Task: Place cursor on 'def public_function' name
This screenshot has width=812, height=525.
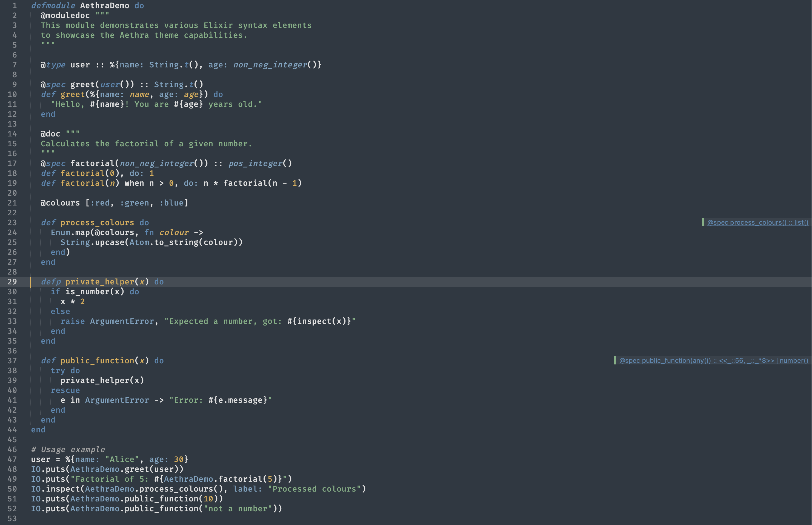Action: pyautogui.click(x=98, y=361)
